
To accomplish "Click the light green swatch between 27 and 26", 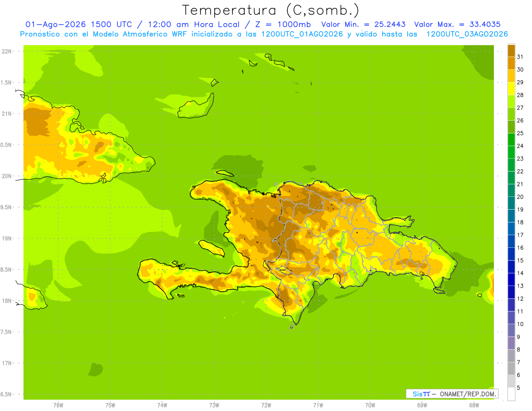I will point(511,114).
